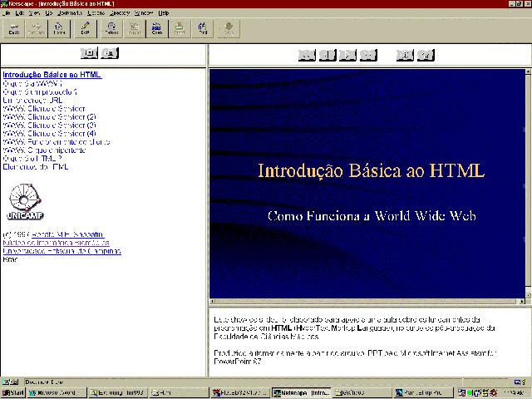Open the 'Introdução Básica ao HTML' outline link
Screen dimensions: 532x399
52,75
